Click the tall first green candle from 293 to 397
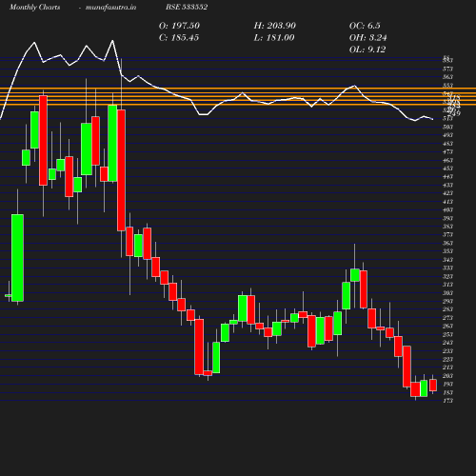This screenshot has height=476, width=476. pyautogui.click(x=17, y=258)
